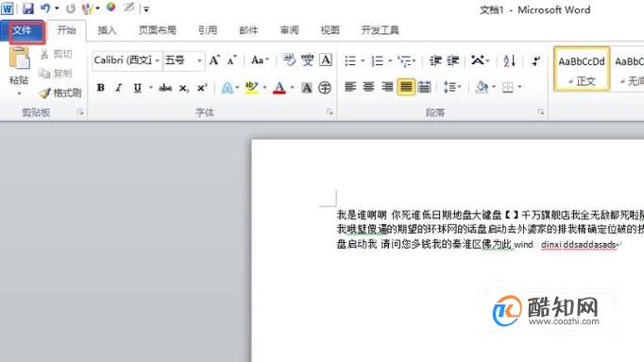Open the 审阅 (Review) tab
Image resolution: width=644 pixels, height=362 pixels.
coord(290,30)
